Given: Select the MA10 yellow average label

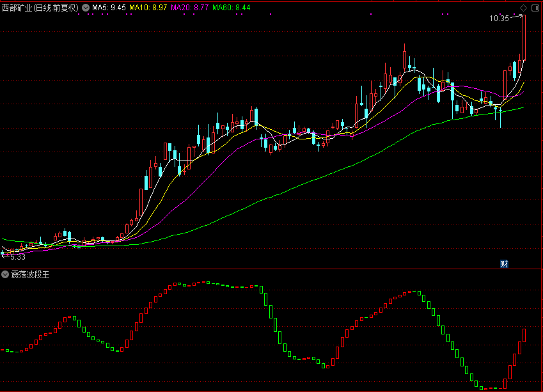Looking at the screenshot, I should [148, 8].
